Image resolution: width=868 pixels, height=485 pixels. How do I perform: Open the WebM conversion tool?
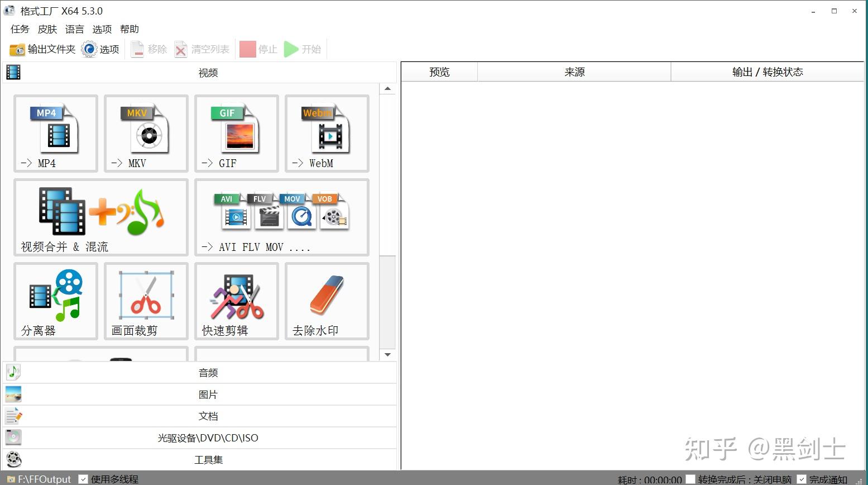click(x=327, y=134)
